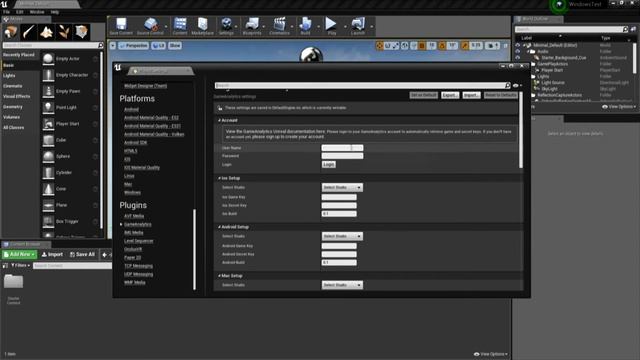This screenshot has width=640, height=360.
Task: Open the Source Control toolbar button
Action: point(150,26)
